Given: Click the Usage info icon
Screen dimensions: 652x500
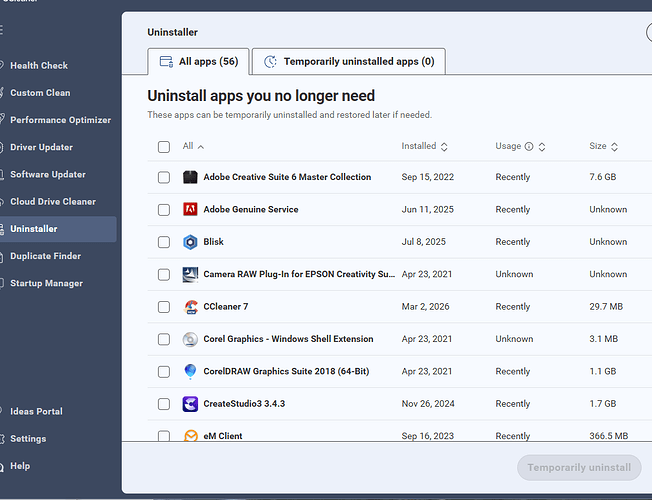Looking at the screenshot, I should point(529,146).
